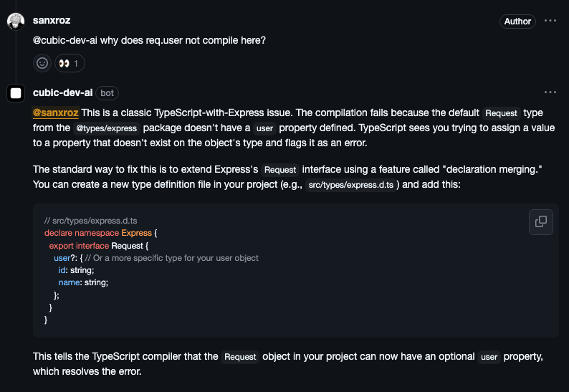The width and height of the screenshot is (569, 392).
Task: Open the smiley add-reaction picker
Action: pos(42,63)
